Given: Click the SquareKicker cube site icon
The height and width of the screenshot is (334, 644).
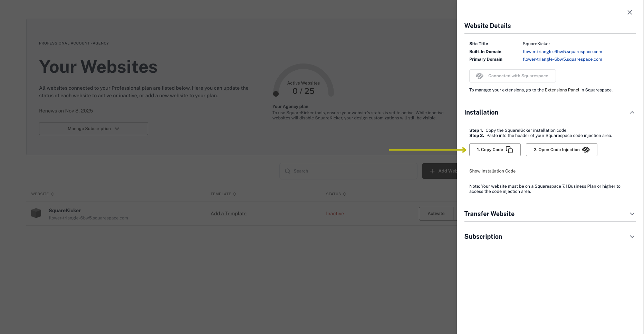Looking at the screenshot, I should [x=36, y=213].
